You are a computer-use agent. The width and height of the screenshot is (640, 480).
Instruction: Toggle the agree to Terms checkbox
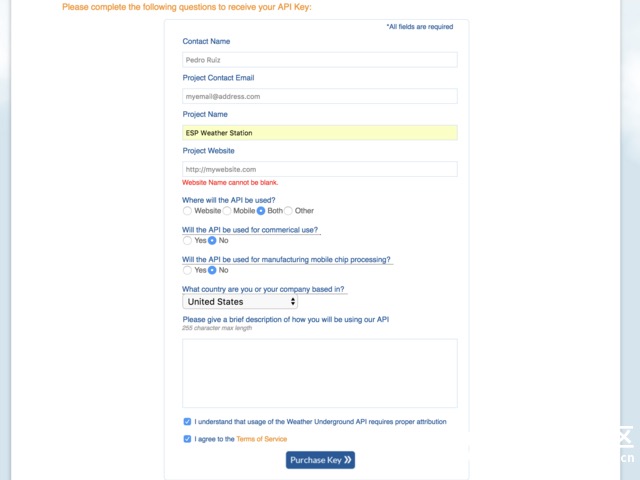click(187, 439)
